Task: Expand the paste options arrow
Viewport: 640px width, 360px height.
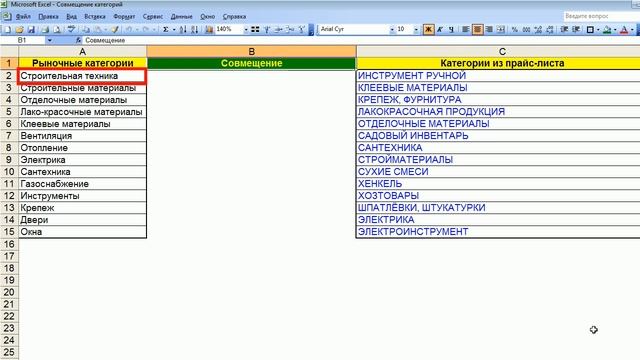Action: (x=105, y=30)
